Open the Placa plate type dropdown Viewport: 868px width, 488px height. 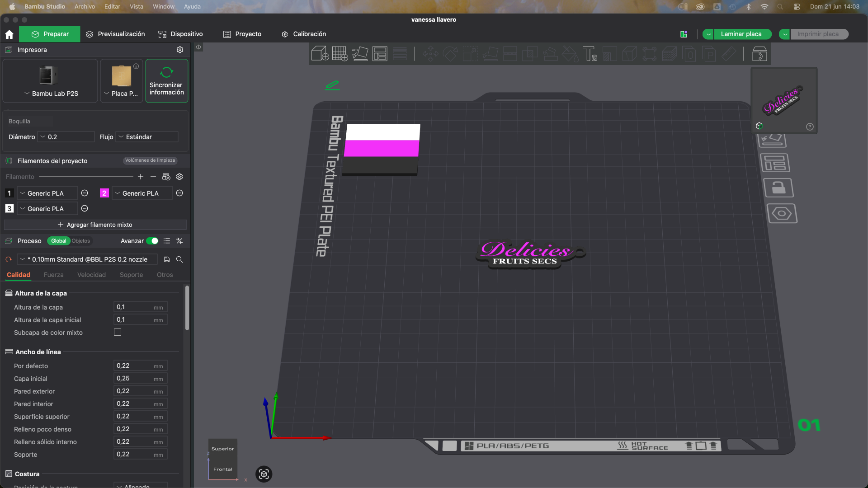click(x=121, y=81)
